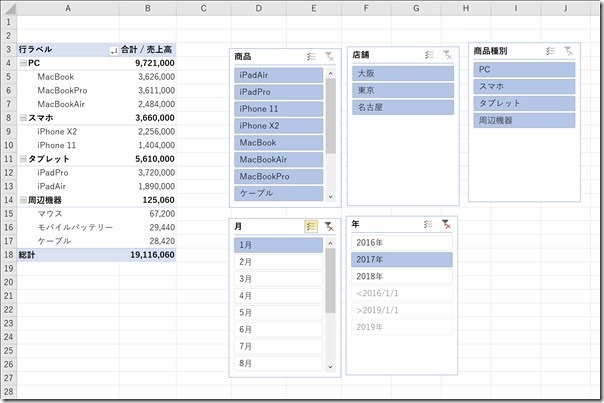Open the 行ラベル sort filter dropdown
This screenshot has height=403, width=604.
tap(114, 50)
